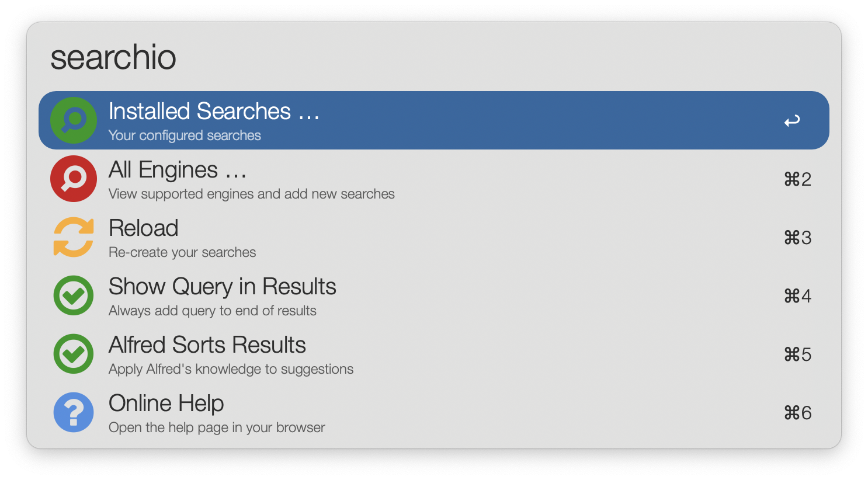This screenshot has height=480, width=868.
Task: Click the ⌘3 shortcut beside Reload
Action: pos(797,238)
